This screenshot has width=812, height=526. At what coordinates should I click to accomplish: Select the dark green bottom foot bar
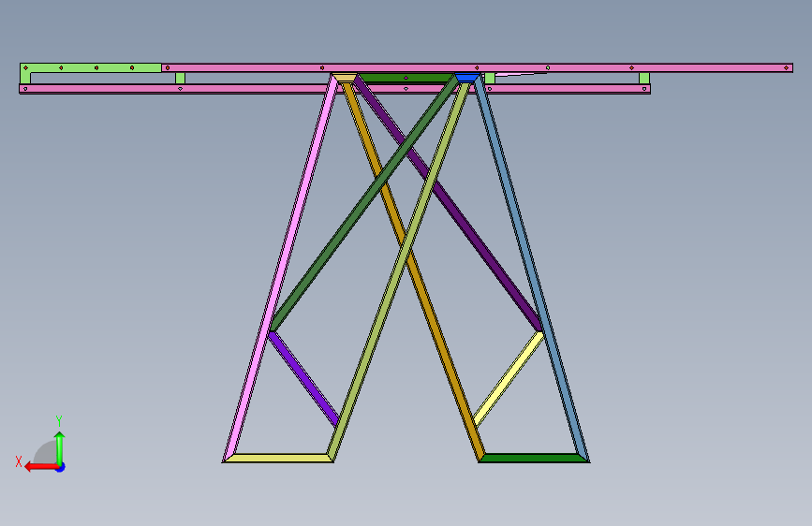pos(534,458)
